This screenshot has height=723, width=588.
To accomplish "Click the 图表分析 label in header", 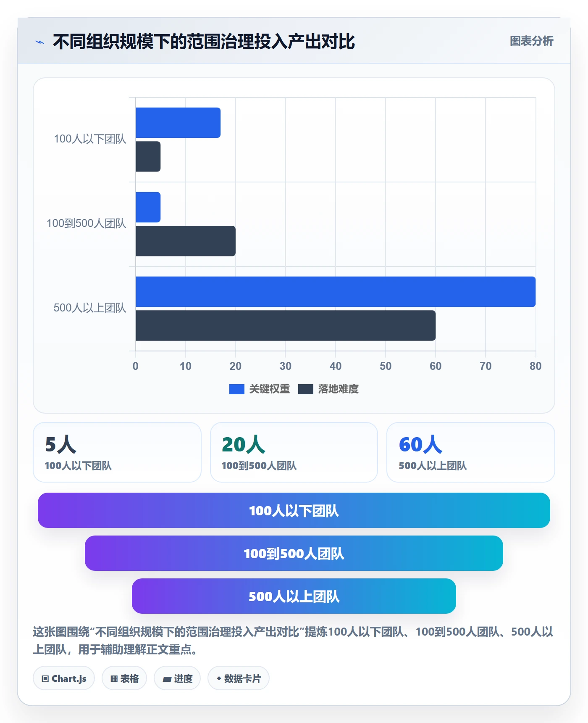I will (531, 41).
